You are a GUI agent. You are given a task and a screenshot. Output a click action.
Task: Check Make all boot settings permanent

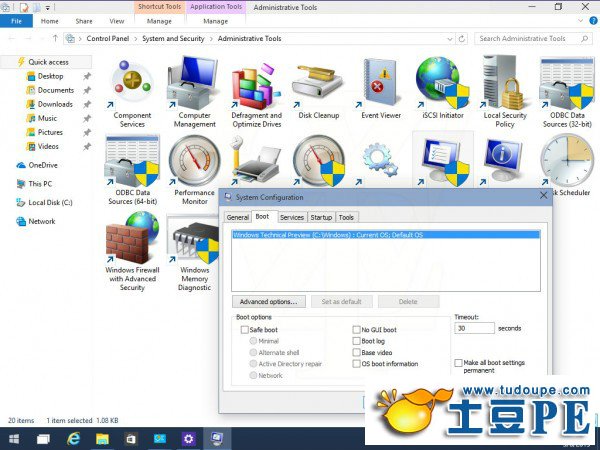point(458,363)
